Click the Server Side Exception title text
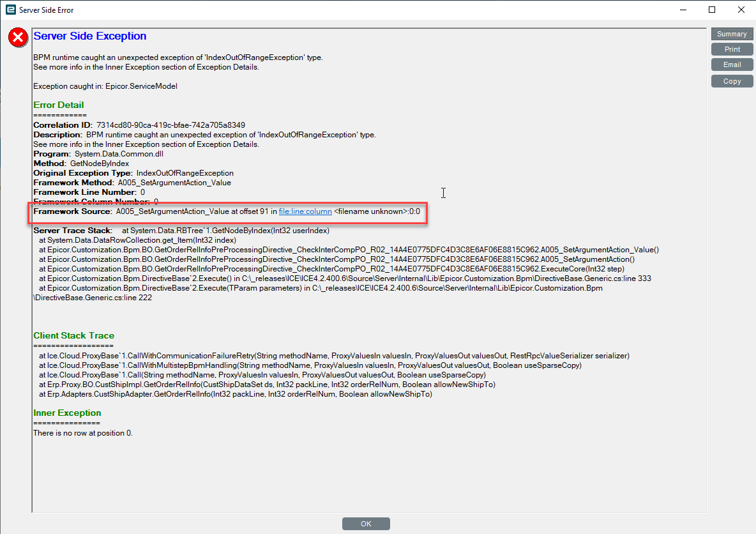The width and height of the screenshot is (756, 534). (89, 36)
